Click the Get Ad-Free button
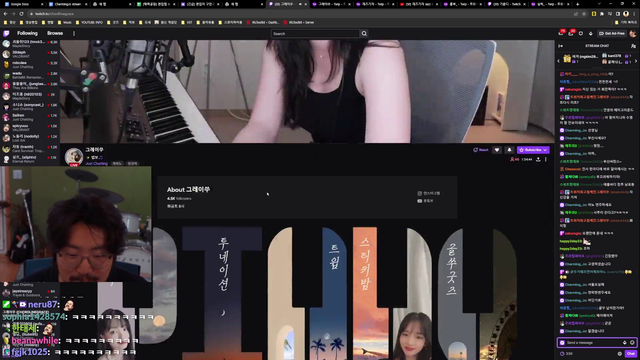 612,33
